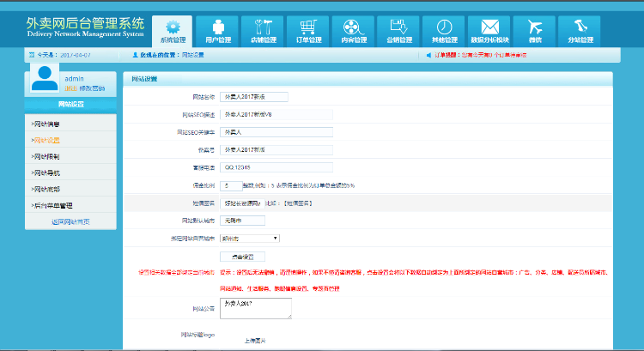The width and height of the screenshot is (644, 351).
Task: Click the 点击设置 button
Action: (x=242, y=257)
